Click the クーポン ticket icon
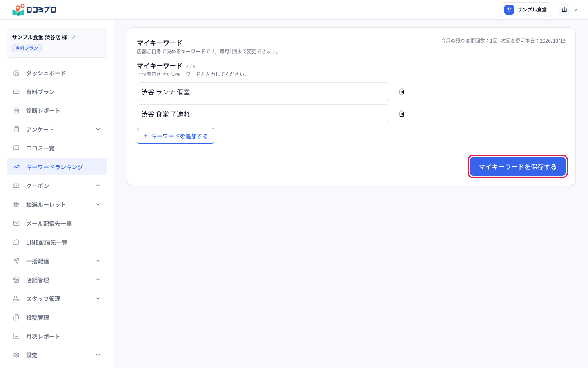 pos(16,186)
